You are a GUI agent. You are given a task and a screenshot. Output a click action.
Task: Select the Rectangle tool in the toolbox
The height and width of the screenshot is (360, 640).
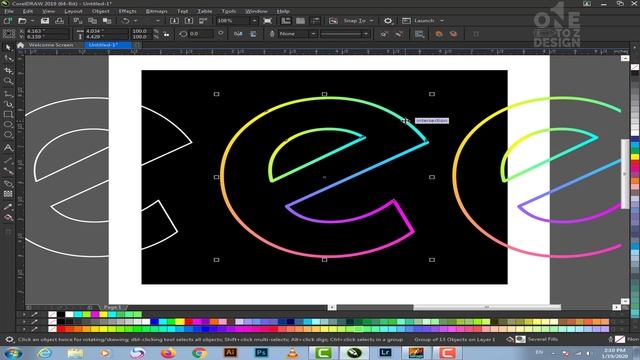click(8, 115)
